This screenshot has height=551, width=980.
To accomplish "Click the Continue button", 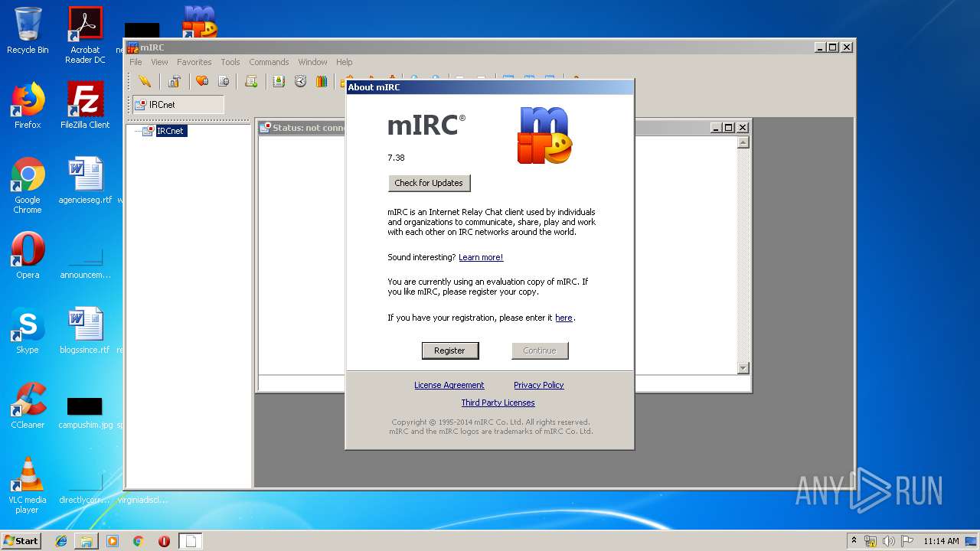I will [x=540, y=350].
